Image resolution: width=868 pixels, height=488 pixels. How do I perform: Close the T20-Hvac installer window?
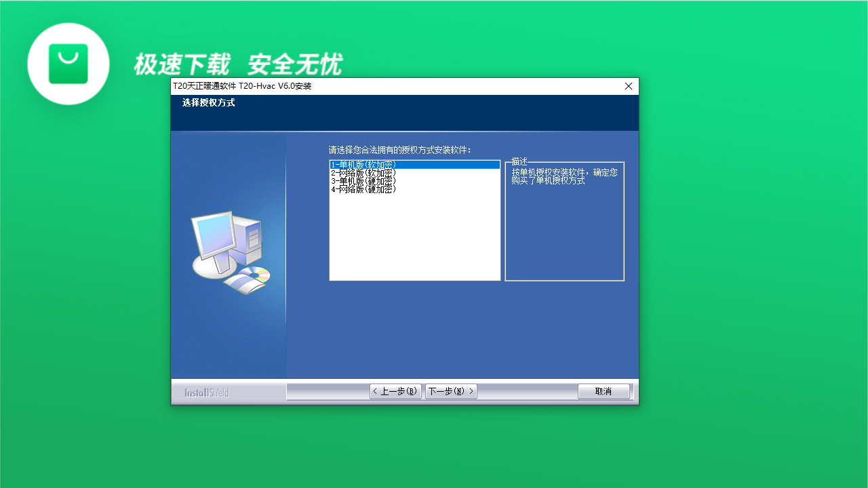pyautogui.click(x=629, y=86)
